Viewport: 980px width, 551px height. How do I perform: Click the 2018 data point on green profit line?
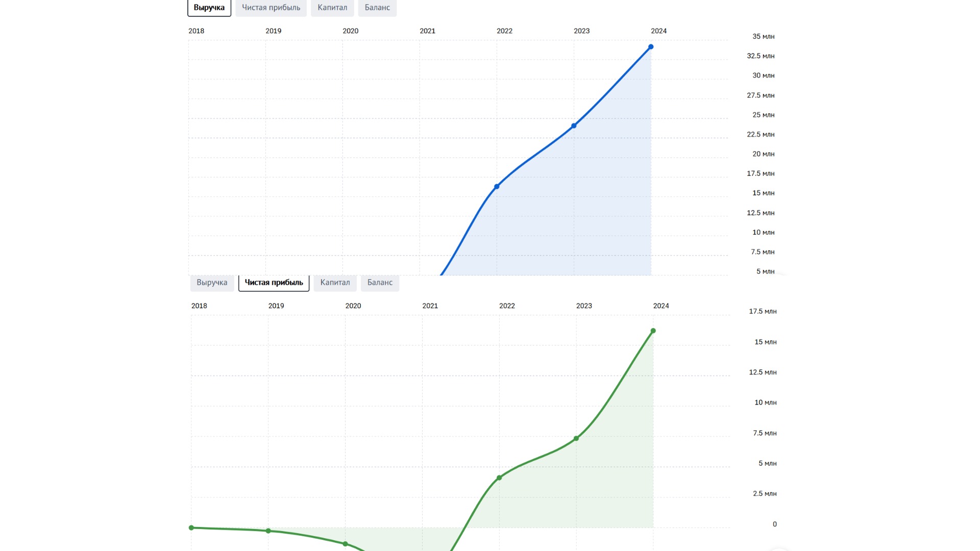191,528
